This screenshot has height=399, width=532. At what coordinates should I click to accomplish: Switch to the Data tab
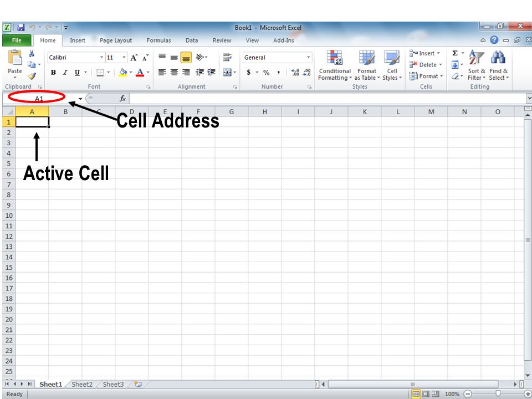point(192,40)
